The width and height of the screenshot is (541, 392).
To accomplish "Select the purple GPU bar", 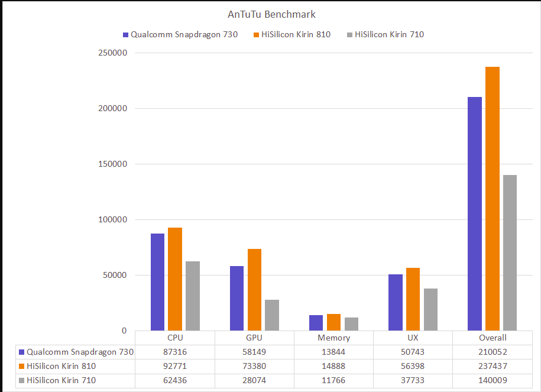I will 237,298.
